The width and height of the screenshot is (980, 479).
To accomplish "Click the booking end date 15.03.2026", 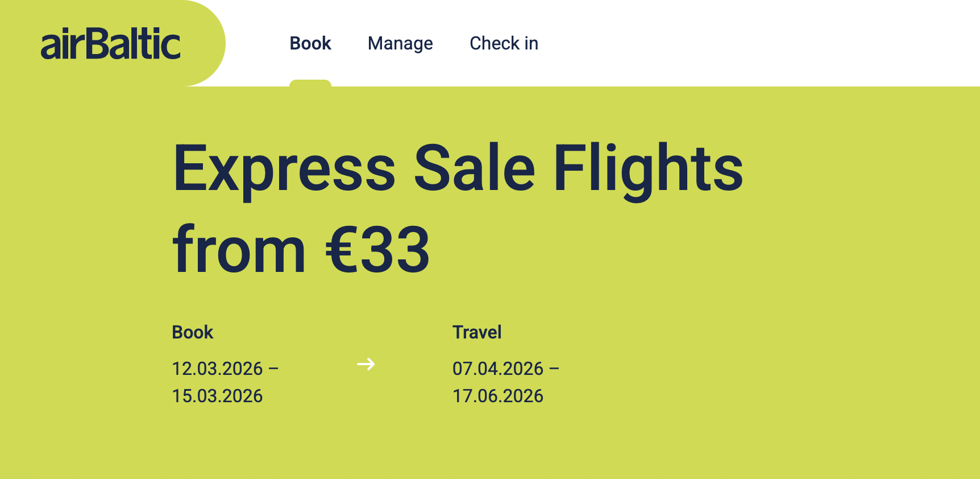I will tap(217, 395).
